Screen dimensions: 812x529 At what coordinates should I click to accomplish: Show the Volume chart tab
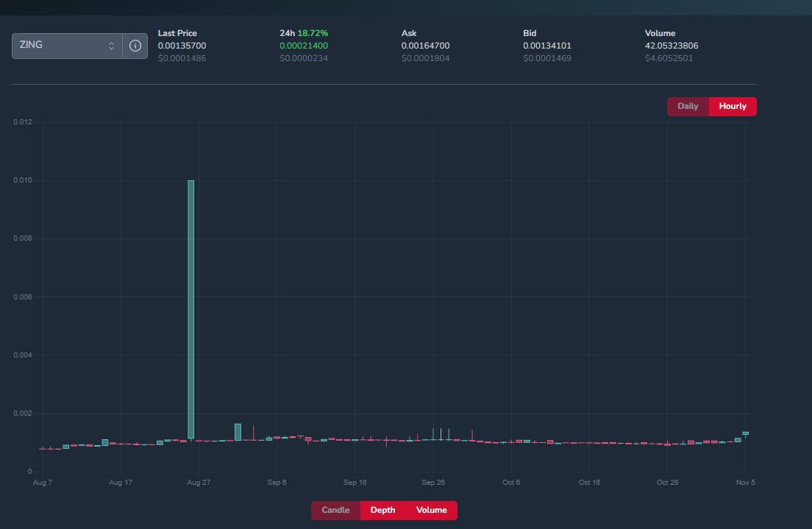[x=432, y=510]
